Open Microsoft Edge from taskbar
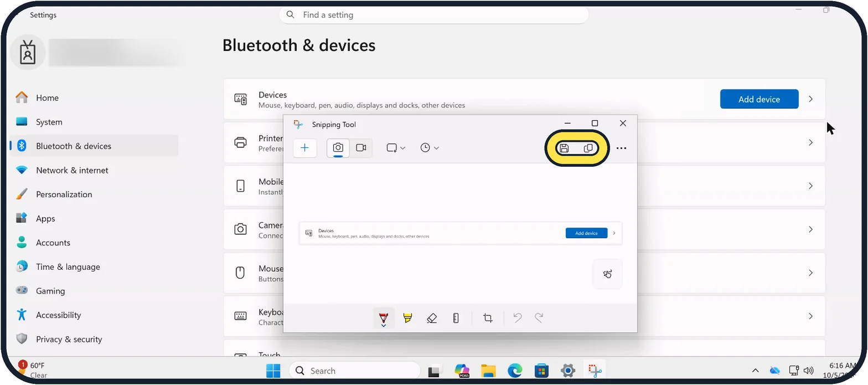The image size is (868, 385). [x=514, y=371]
